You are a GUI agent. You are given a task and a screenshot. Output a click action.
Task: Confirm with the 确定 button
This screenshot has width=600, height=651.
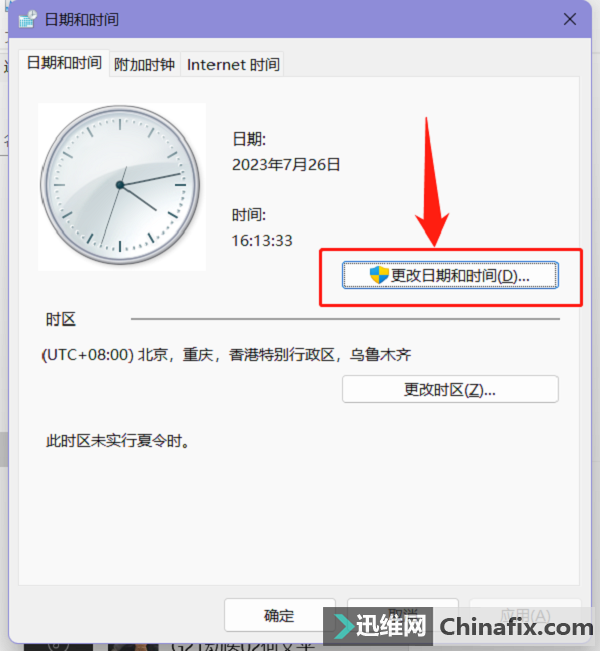(279, 615)
